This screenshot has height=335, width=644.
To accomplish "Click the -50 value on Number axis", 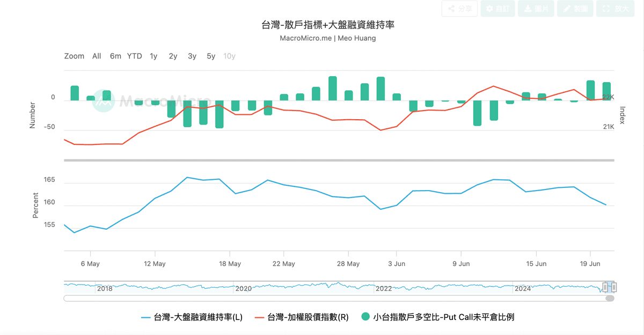I will coord(49,127).
